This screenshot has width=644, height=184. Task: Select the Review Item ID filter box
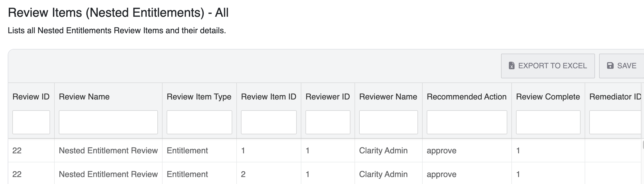(269, 122)
